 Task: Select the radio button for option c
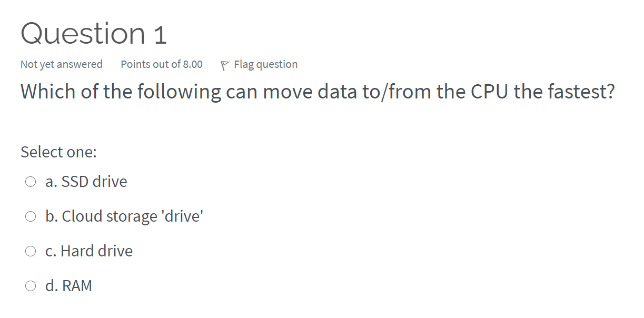(30, 251)
